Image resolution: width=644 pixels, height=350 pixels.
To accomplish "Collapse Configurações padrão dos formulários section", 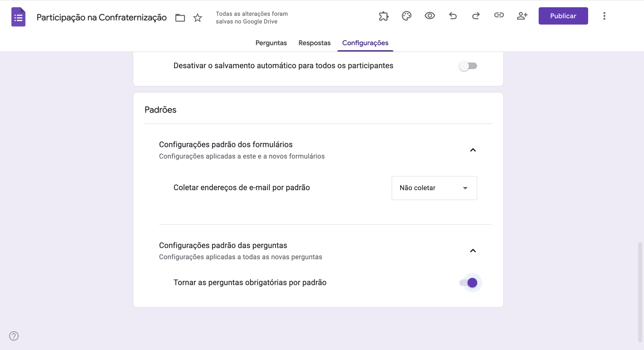I will tap(473, 150).
